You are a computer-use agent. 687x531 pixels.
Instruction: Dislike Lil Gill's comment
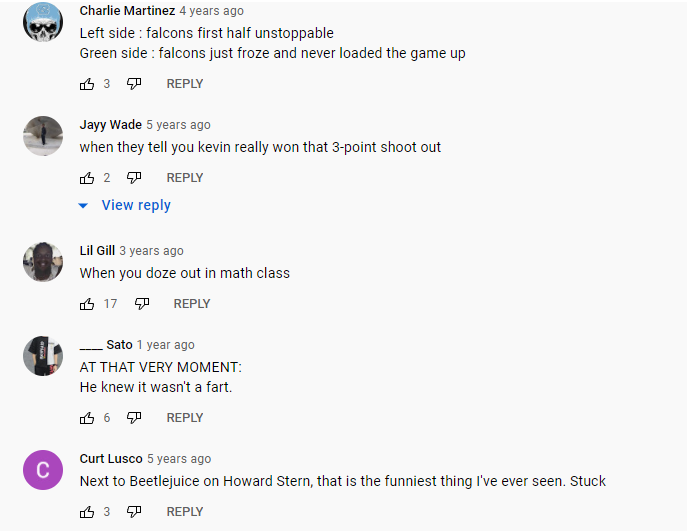click(142, 304)
